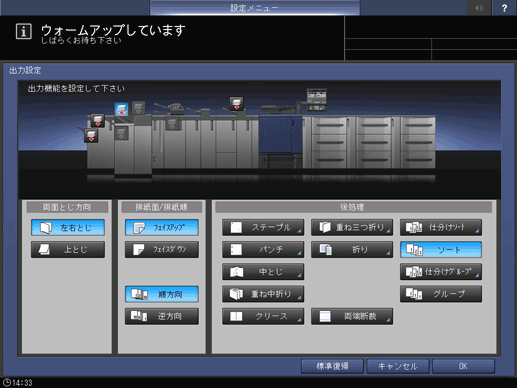Click the 排紙面/排紙順 section header
Image resolution: width=517 pixels, height=388 pixels.
pyautogui.click(x=162, y=207)
